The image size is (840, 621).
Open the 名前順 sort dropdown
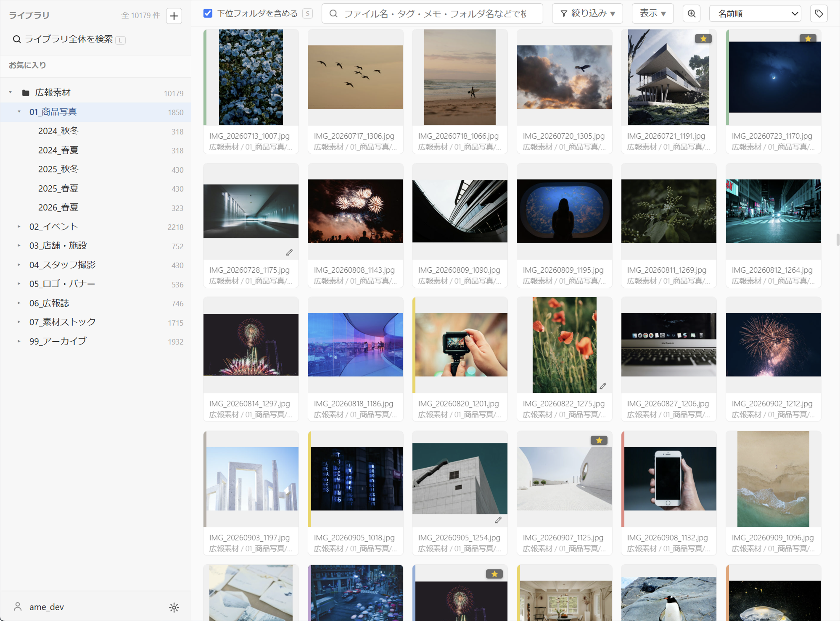[x=755, y=14]
